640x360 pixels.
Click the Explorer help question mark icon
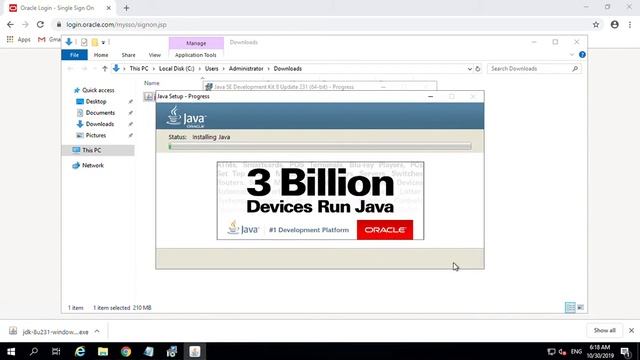[x=582, y=55]
